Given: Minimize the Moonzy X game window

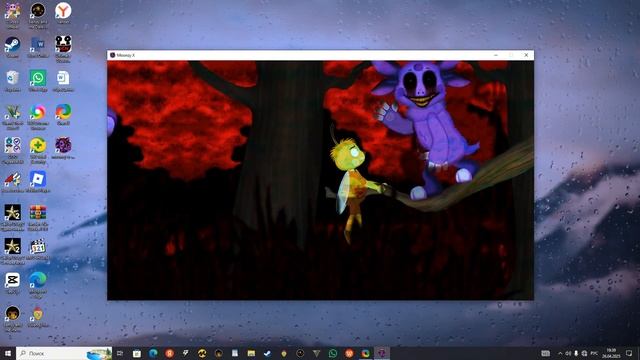Looking at the screenshot, I should click(x=496, y=55).
